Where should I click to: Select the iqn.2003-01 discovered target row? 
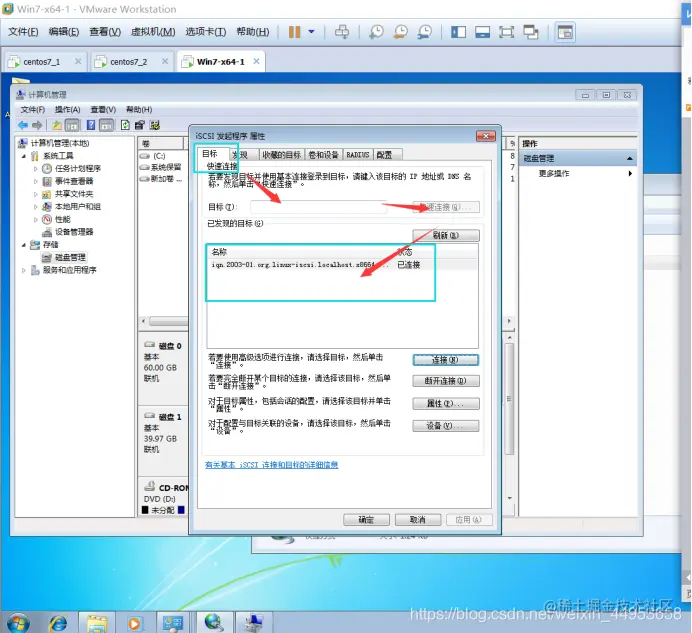(342, 265)
